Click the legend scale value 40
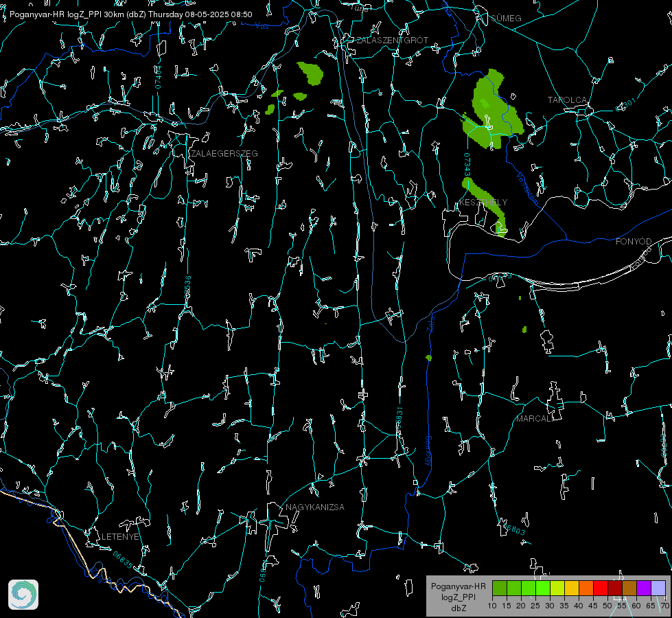Screen dimensions: 672x618 [578, 606]
